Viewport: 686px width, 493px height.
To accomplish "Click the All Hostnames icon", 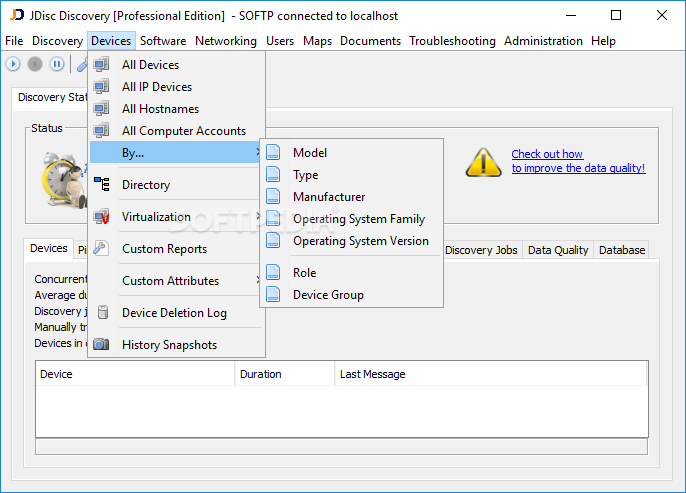I will (x=102, y=108).
